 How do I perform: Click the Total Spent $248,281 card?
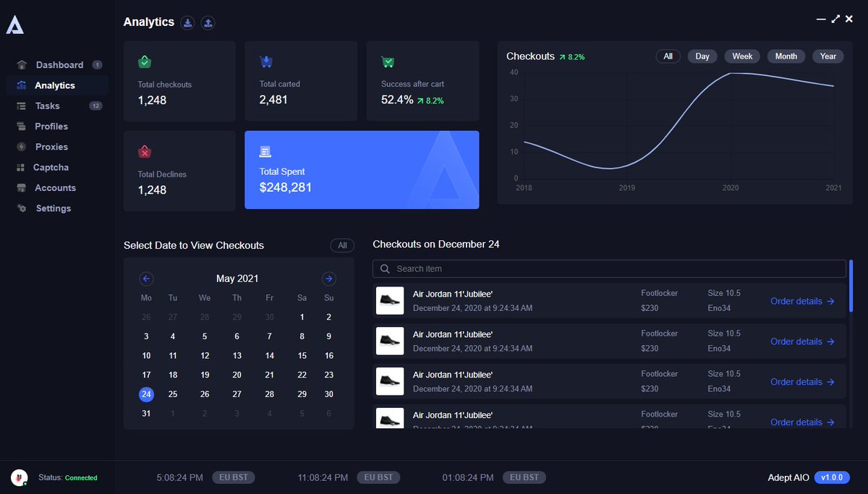click(x=362, y=170)
